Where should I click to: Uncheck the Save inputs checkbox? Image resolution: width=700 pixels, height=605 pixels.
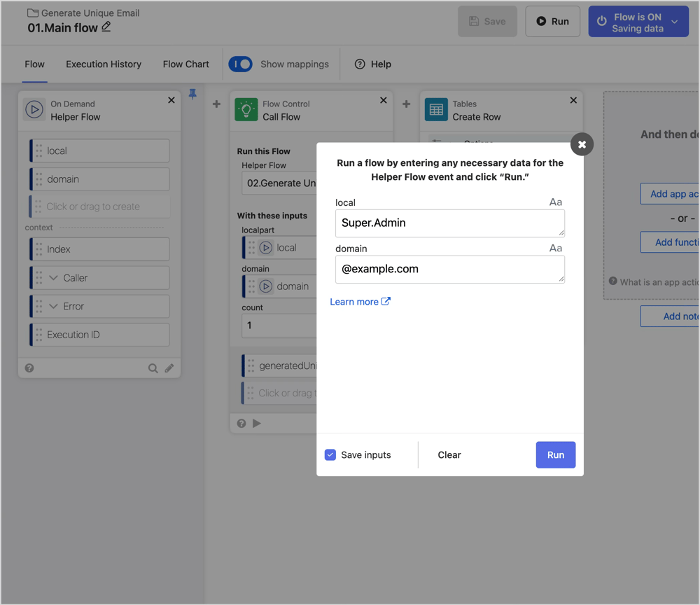(330, 455)
